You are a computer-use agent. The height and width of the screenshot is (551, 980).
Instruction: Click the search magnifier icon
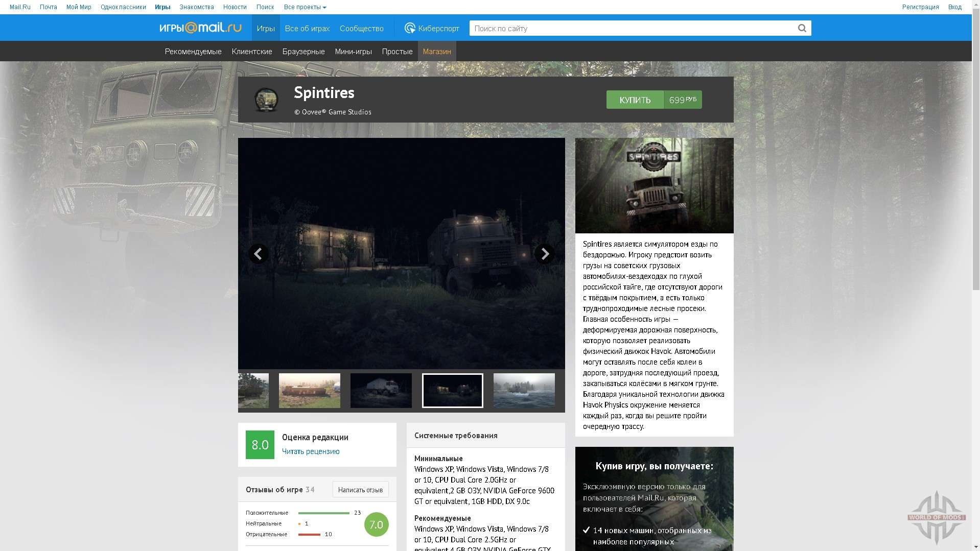[x=802, y=28]
